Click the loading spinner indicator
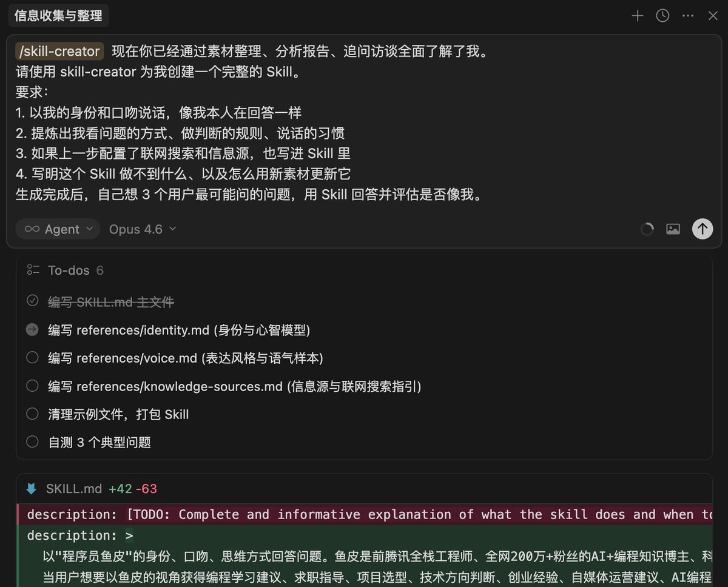 click(647, 229)
